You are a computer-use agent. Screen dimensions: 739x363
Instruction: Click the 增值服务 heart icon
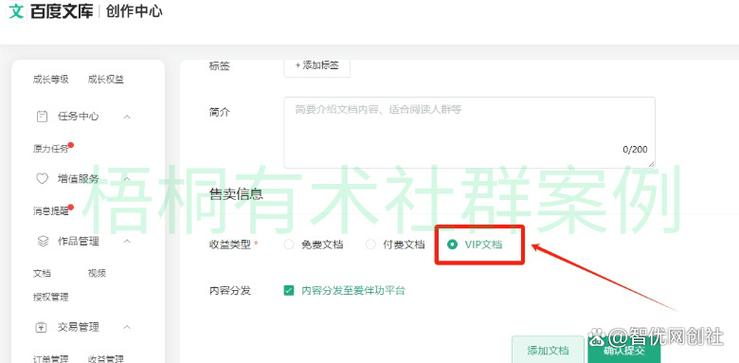click(42, 179)
